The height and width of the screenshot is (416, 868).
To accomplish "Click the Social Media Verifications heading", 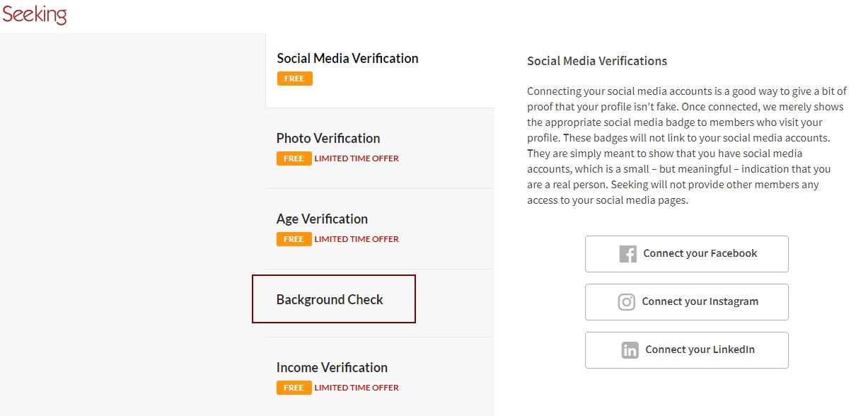I will pos(597,61).
